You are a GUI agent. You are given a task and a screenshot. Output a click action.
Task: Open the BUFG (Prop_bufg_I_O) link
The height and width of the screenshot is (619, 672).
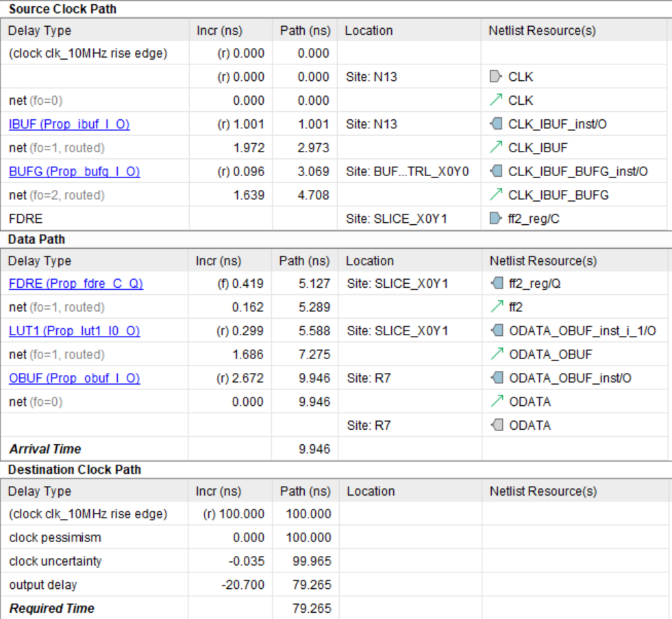[74, 171]
